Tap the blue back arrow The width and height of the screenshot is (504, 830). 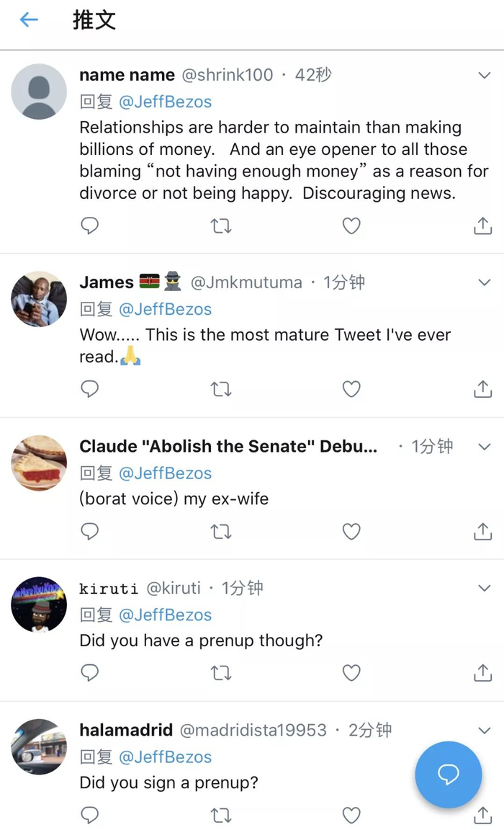click(29, 20)
